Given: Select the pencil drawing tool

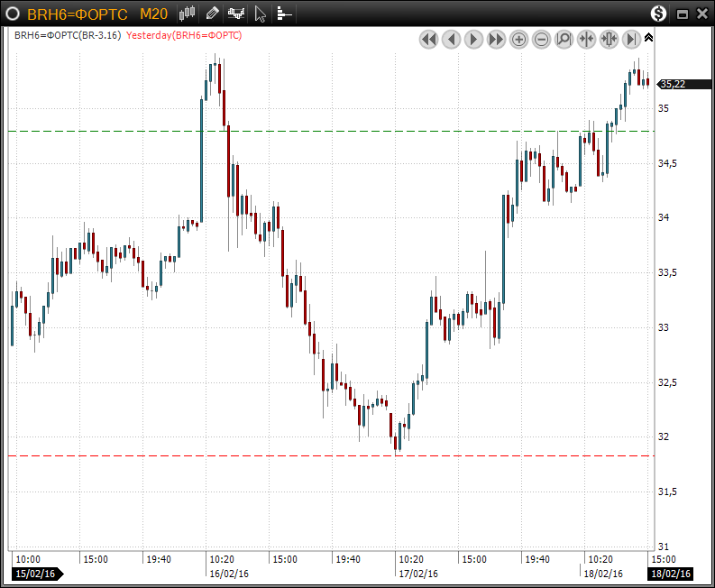Looking at the screenshot, I should pos(212,14).
